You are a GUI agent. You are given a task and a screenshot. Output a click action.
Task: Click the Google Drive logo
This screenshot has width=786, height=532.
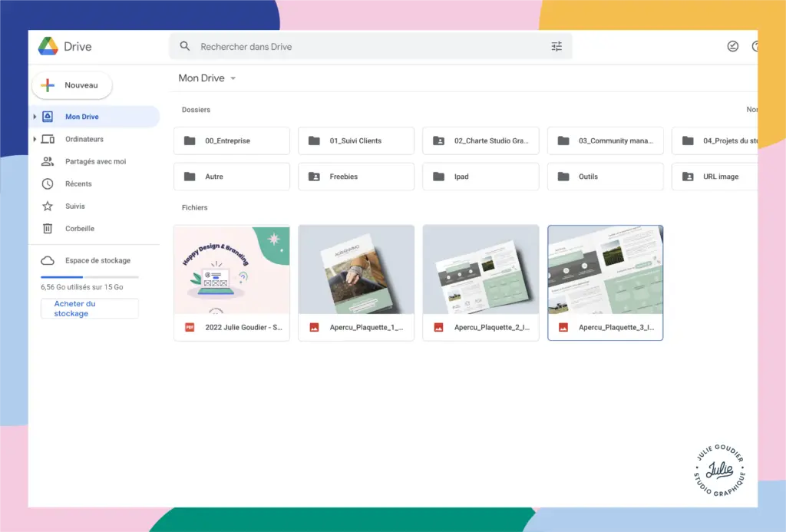(x=48, y=46)
